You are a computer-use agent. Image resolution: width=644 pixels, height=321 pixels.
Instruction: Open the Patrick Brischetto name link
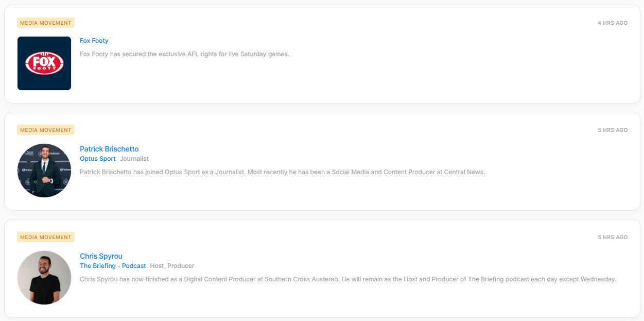coord(109,149)
